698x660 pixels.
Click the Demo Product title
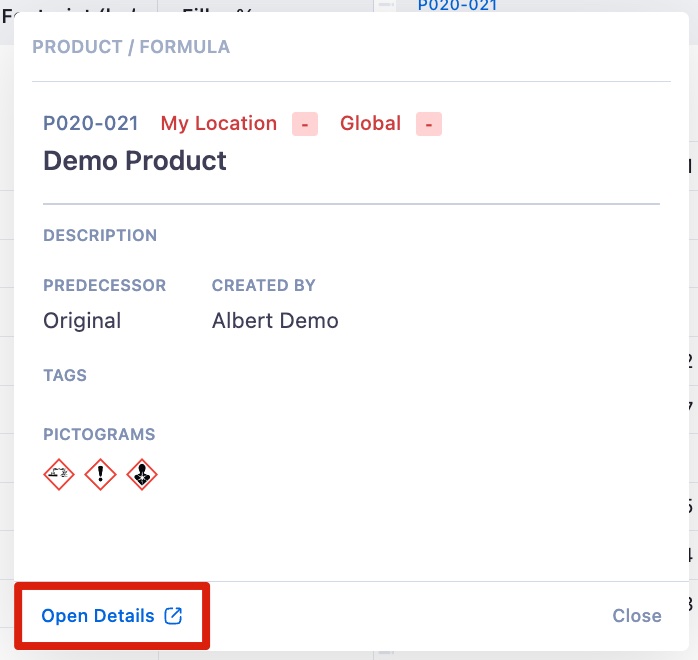(x=135, y=161)
